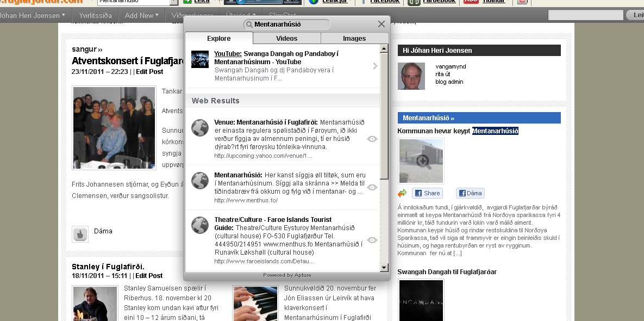Open vangamynd profile link
The width and height of the screenshot is (644, 321).
click(x=451, y=66)
